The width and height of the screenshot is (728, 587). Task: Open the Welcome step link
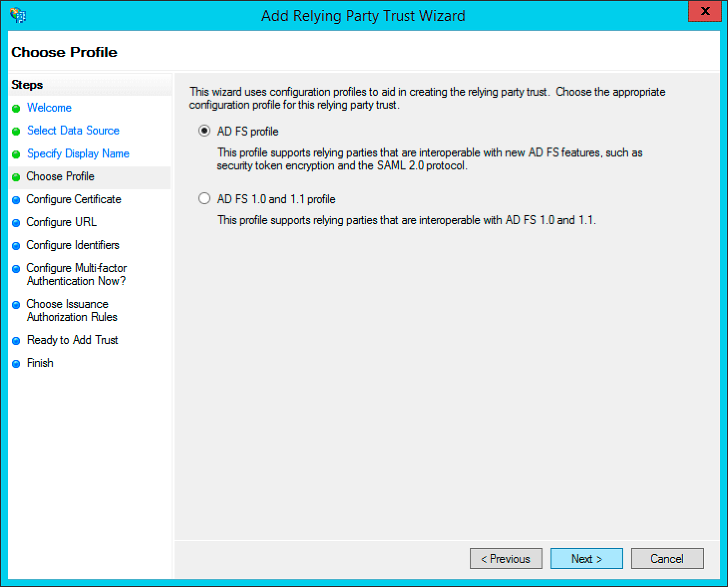pos(49,108)
